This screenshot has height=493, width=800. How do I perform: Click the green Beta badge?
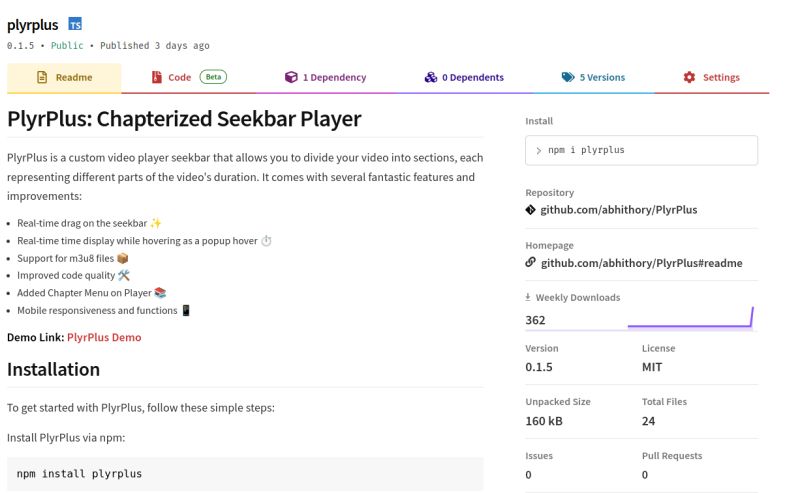click(x=213, y=77)
